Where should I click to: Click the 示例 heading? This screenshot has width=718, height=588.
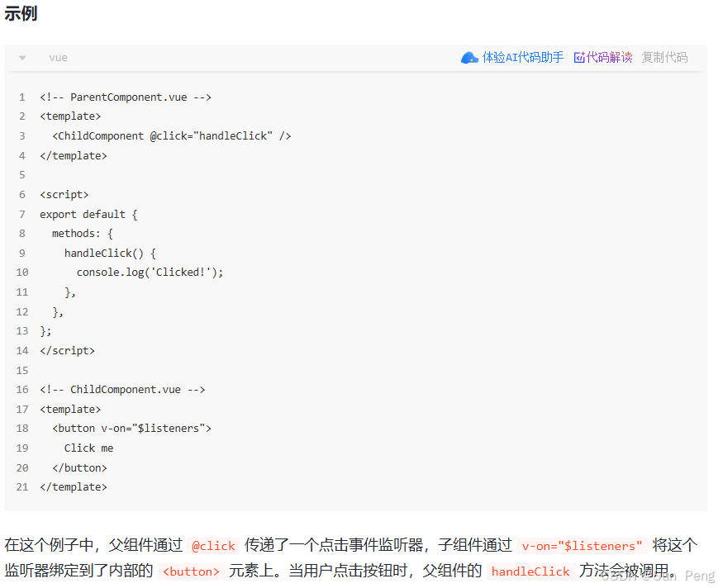(21, 13)
